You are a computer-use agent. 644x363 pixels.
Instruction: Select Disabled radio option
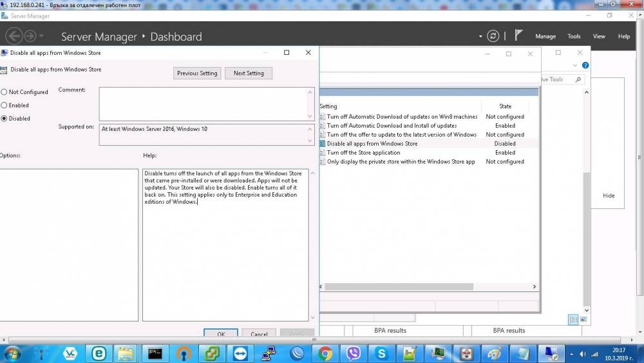(x=4, y=119)
